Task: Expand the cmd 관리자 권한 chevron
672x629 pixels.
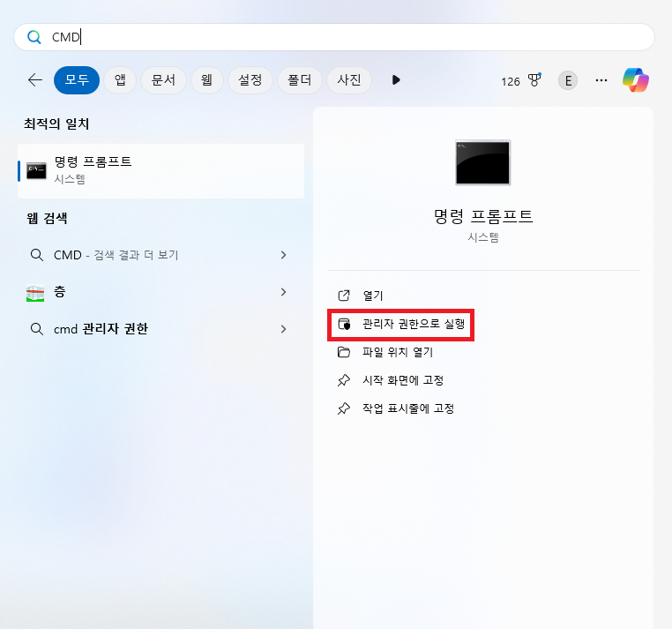Action: tap(283, 329)
